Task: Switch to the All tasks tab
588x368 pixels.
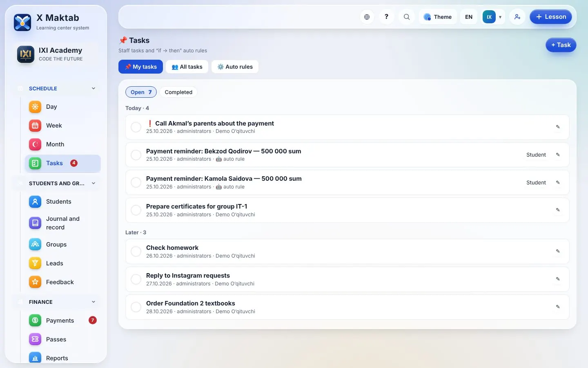Action: [187, 67]
